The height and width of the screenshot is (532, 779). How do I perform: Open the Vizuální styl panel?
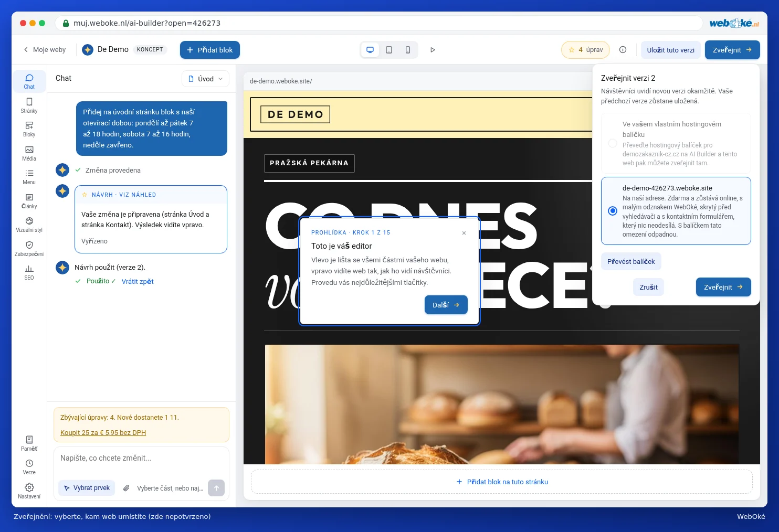pyautogui.click(x=29, y=225)
